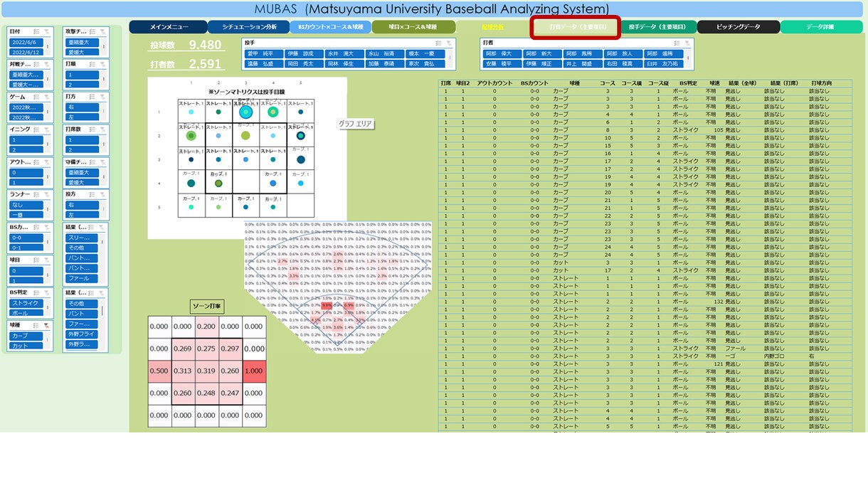Clear filter on the 打者 slicer

(x=689, y=43)
